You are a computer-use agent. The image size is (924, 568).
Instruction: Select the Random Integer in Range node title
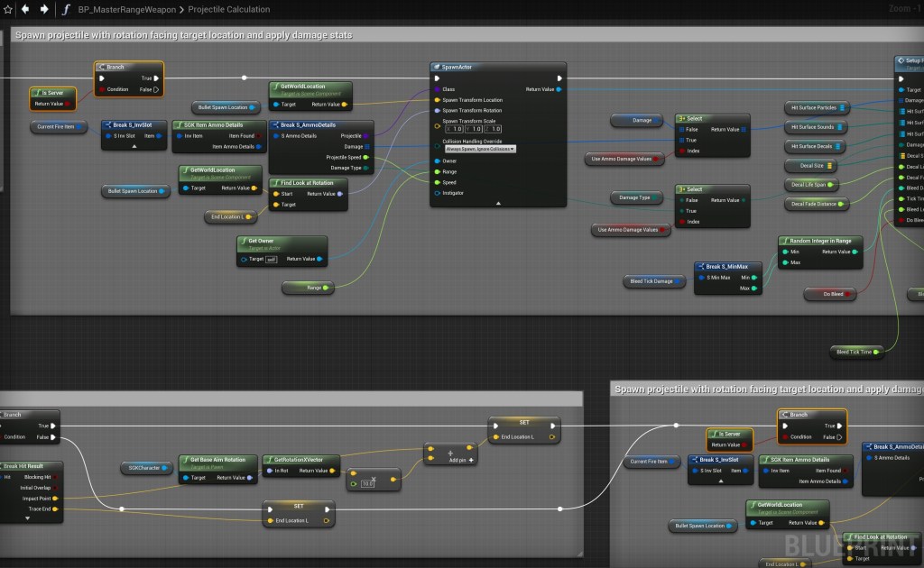point(821,241)
